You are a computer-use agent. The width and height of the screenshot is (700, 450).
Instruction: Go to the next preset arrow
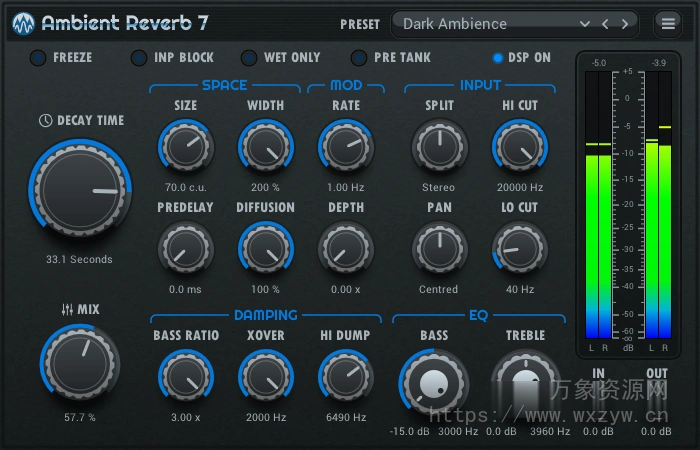tap(625, 23)
